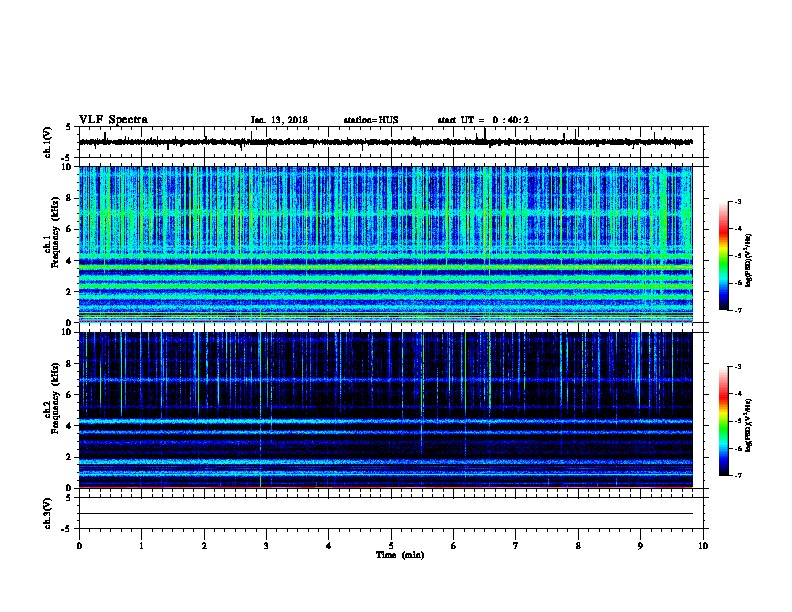Click the flat ch.3 voltage trace

tap(386, 514)
